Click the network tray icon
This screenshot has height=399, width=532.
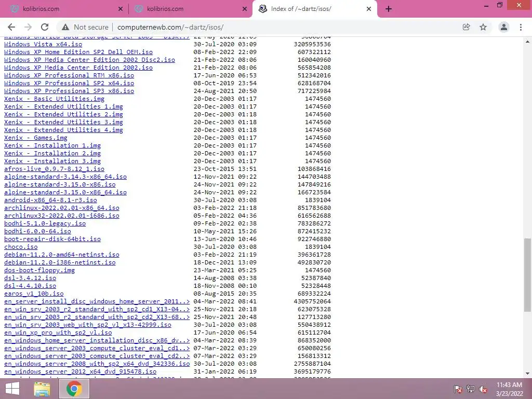click(x=471, y=389)
